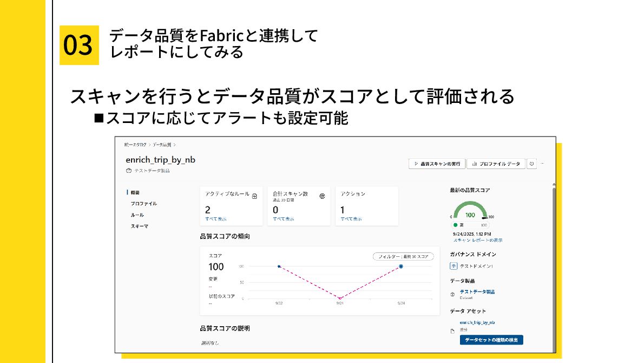Screen dimensions: 644x363
Task: Go to the スキーマ tab
Action: pyautogui.click(x=139, y=226)
